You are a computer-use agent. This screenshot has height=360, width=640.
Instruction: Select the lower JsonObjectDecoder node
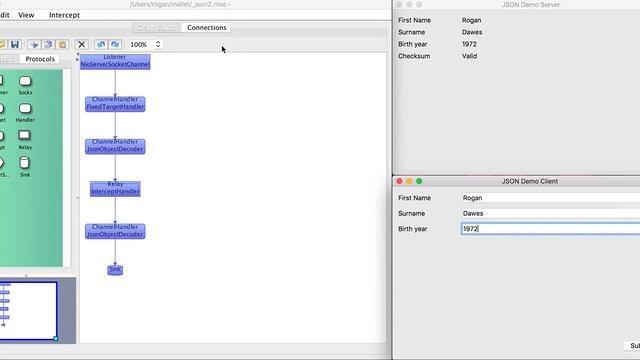[115, 231]
